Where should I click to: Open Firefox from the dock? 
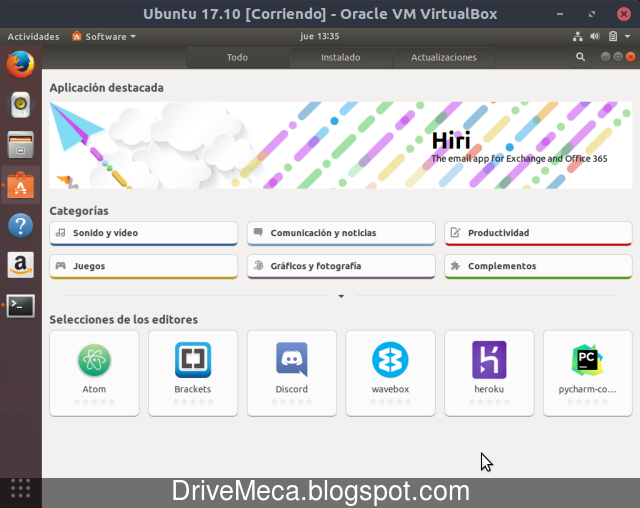(x=20, y=64)
